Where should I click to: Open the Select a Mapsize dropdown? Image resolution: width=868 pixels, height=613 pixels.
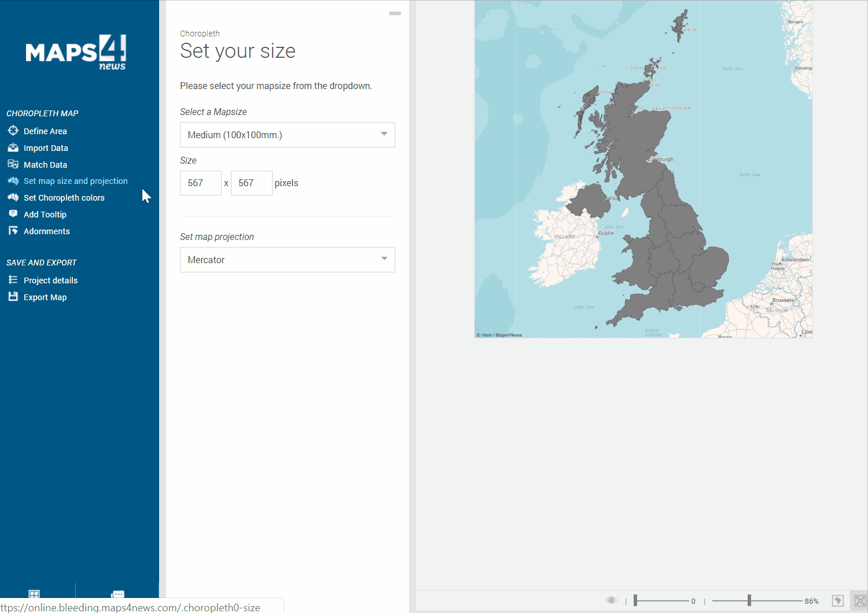coord(288,135)
